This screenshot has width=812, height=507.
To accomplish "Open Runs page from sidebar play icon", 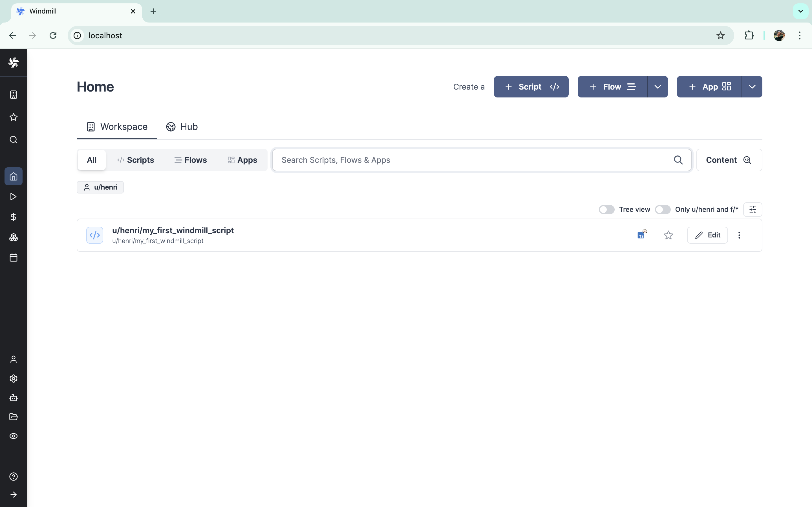I will pyautogui.click(x=14, y=197).
